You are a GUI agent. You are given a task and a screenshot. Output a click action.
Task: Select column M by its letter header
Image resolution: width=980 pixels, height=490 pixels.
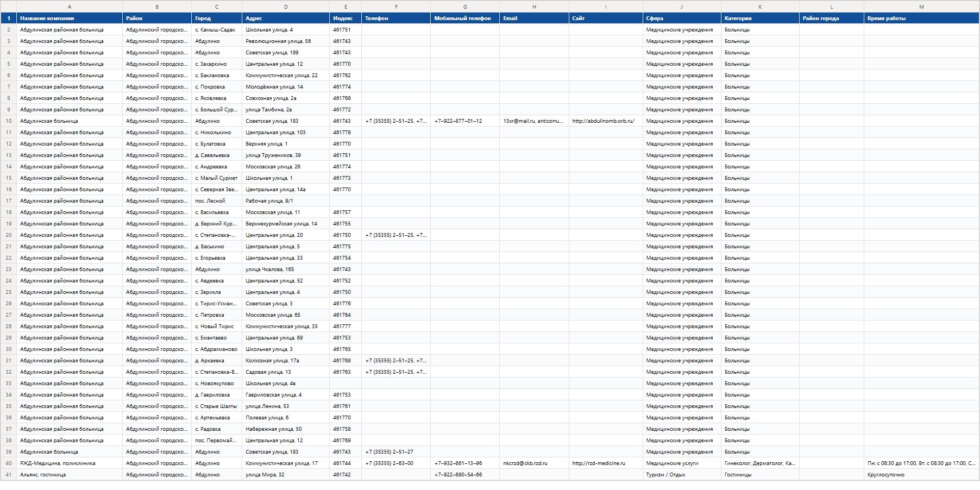[x=921, y=7]
